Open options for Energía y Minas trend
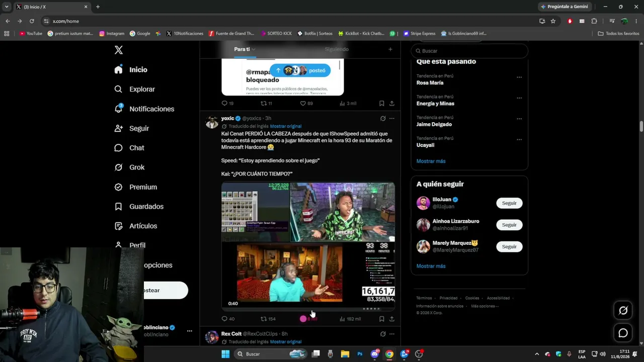 [519, 98]
